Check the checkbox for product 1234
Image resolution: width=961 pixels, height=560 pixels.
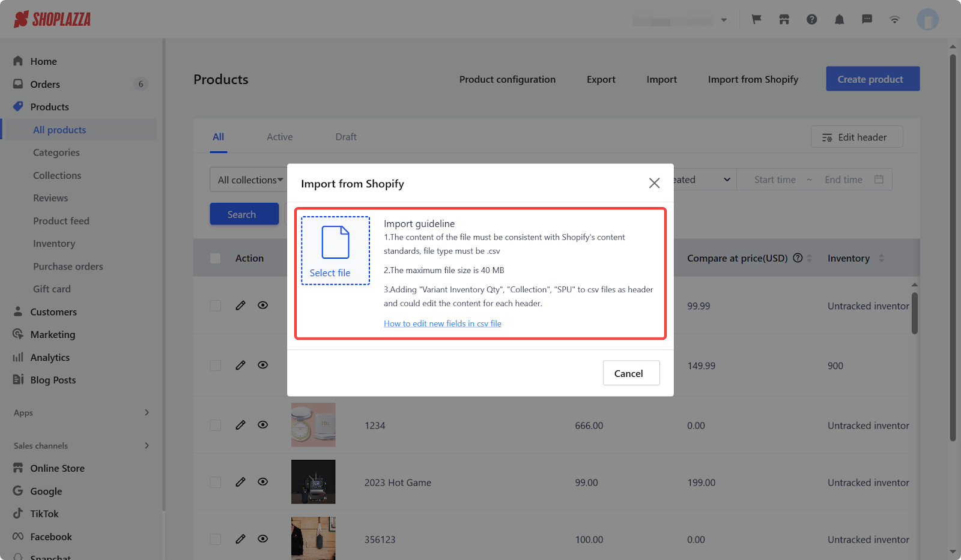point(215,425)
